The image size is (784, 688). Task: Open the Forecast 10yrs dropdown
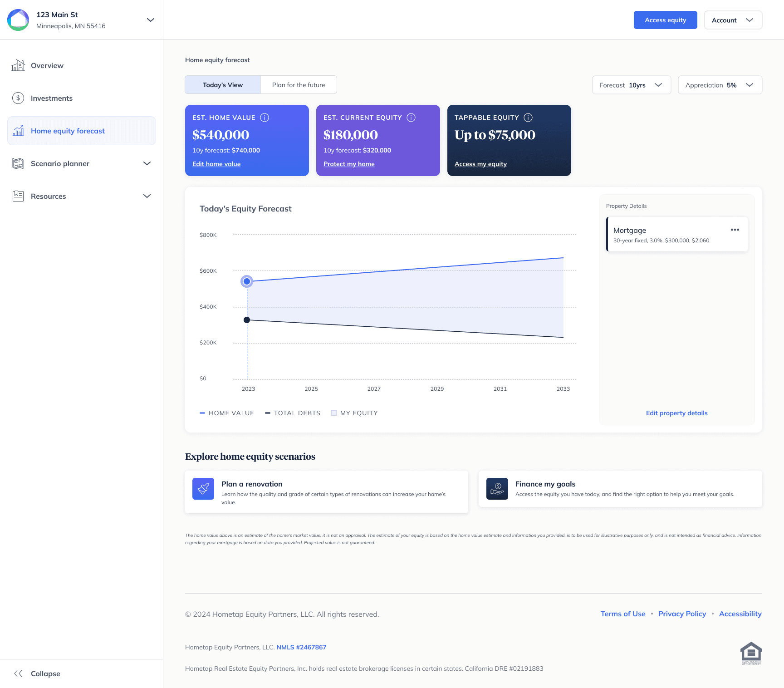[x=631, y=85]
